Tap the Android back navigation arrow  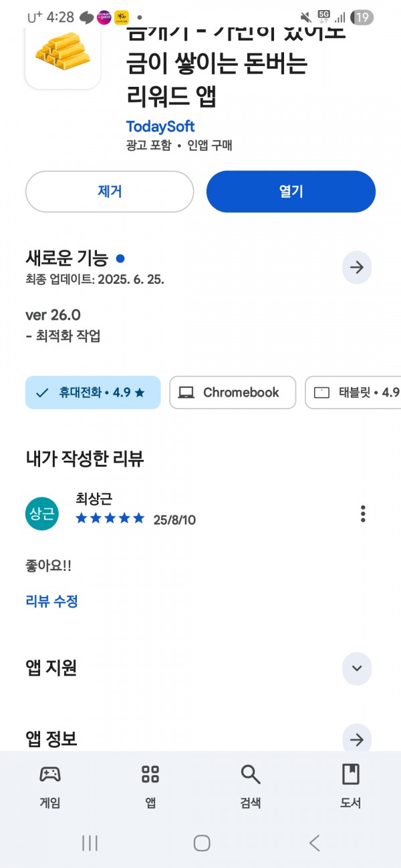314,843
